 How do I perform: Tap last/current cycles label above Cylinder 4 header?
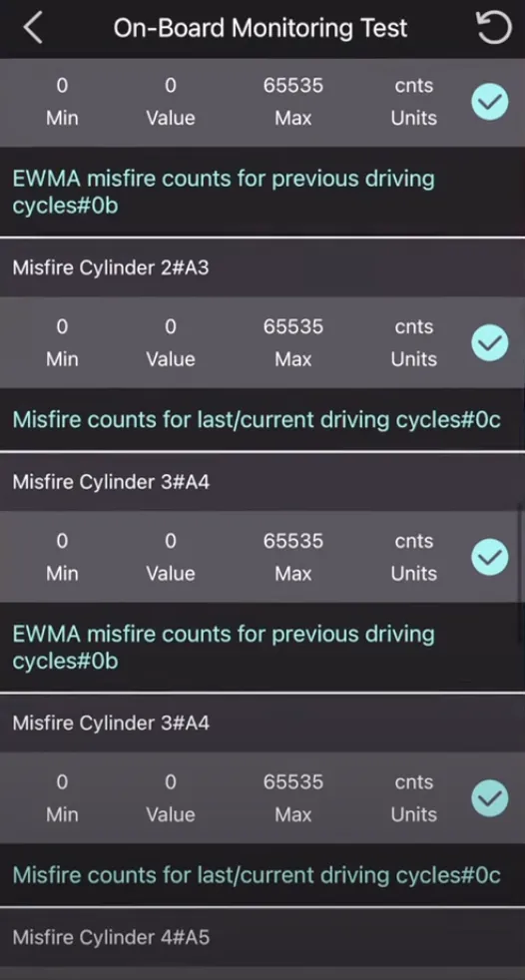[257, 875]
